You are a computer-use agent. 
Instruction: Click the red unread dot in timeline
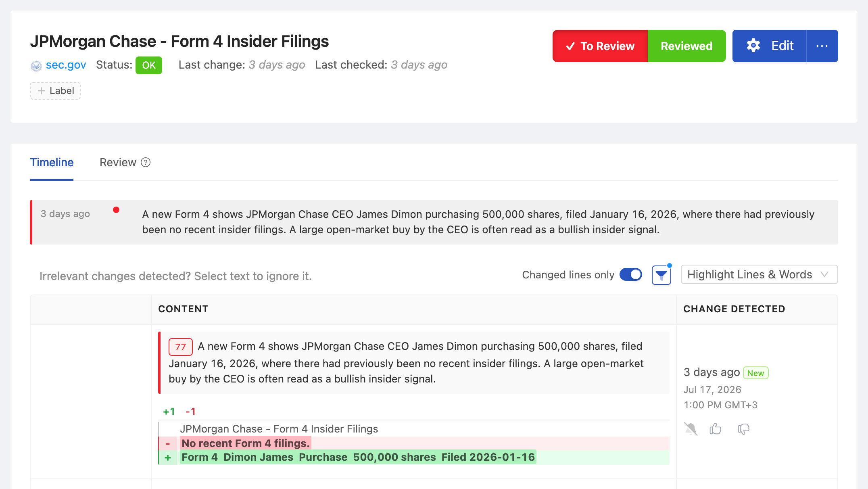click(x=116, y=210)
